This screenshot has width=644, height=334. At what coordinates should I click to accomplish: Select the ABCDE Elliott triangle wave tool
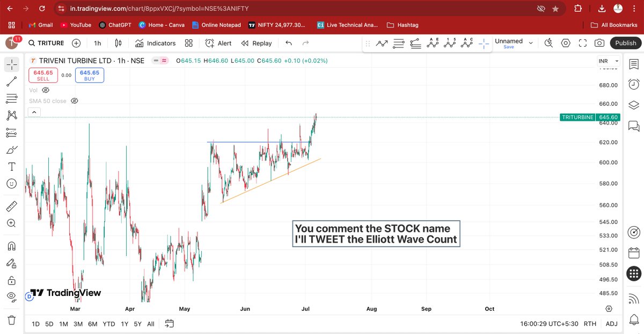tap(433, 43)
